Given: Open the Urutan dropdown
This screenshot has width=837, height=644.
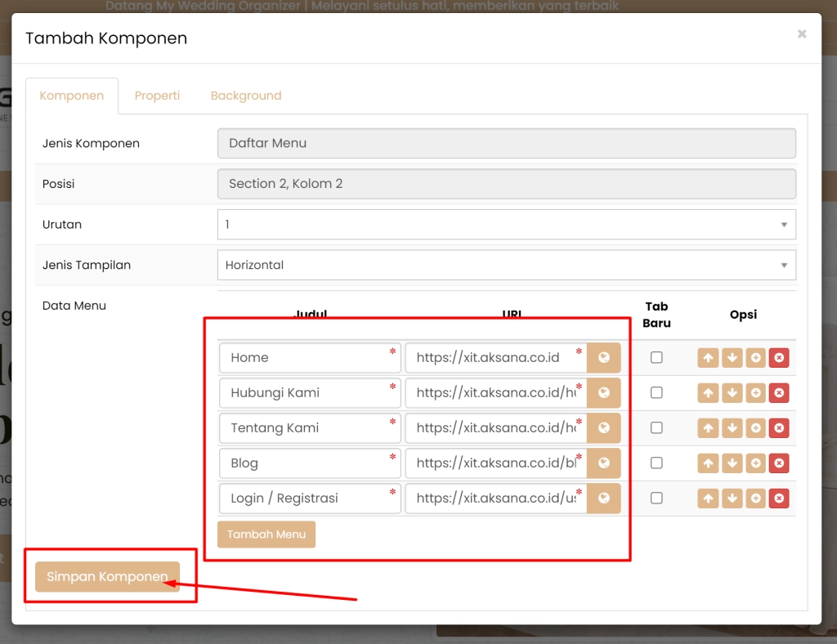Looking at the screenshot, I should tap(506, 225).
